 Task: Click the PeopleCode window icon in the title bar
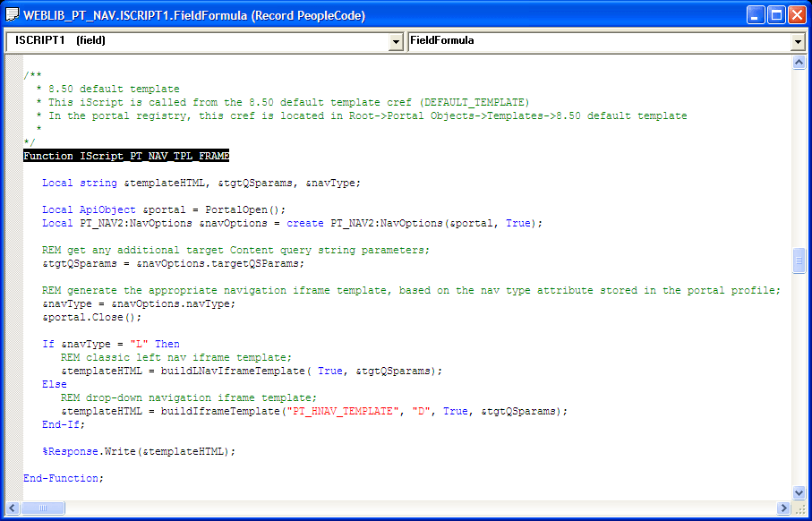[x=11, y=14]
